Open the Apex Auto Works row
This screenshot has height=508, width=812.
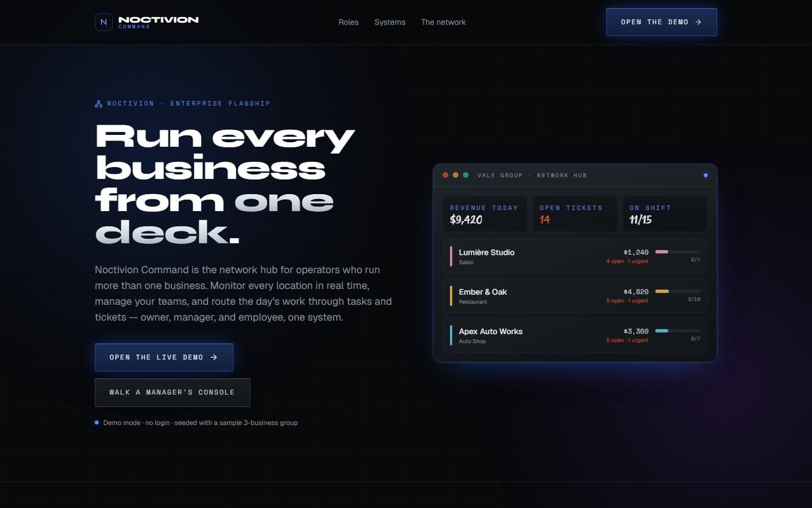[575, 335]
